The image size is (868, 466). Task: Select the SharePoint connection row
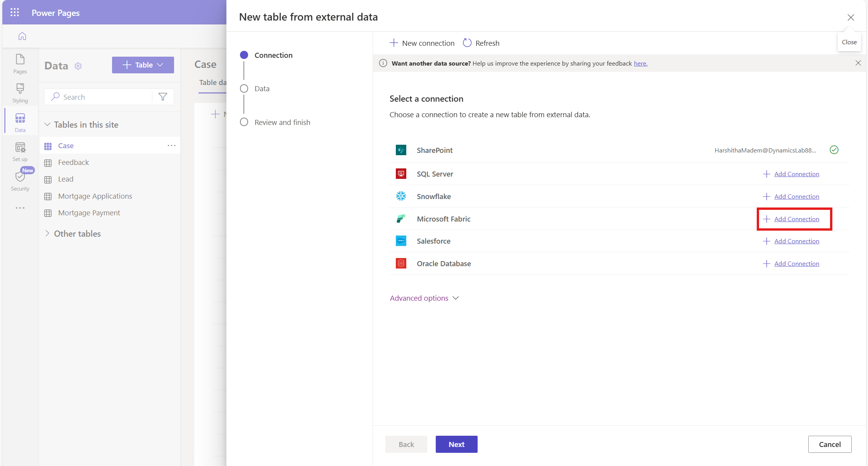click(434, 150)
